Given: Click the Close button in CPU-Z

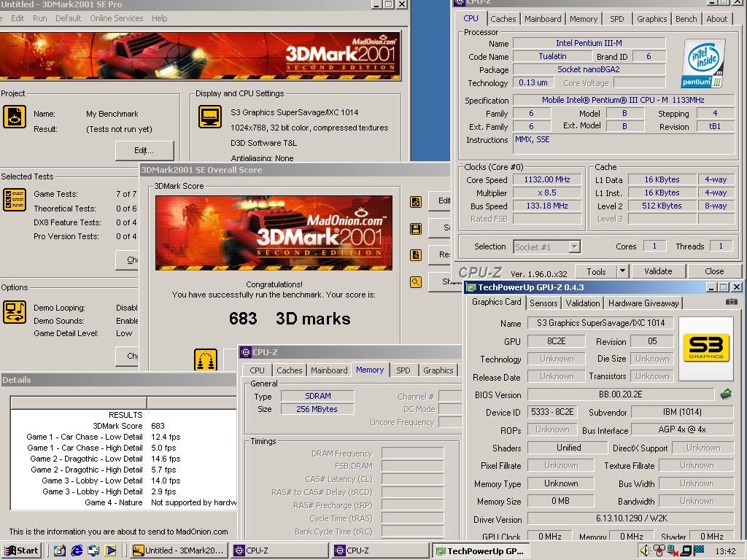Looking at the screenshot, I should coord(714,271).
